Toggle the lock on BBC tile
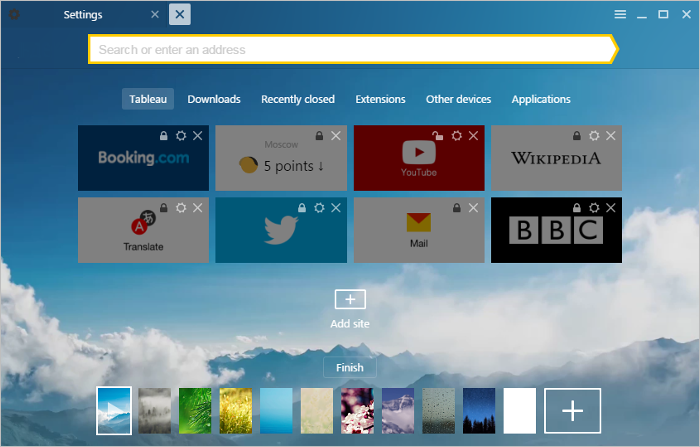Viewport: 700px width, 447px height. tap(577, 208)
